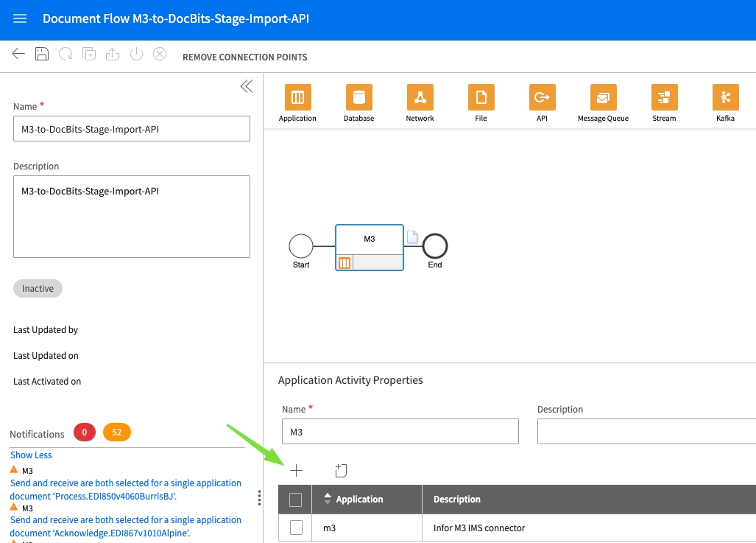
Task: Toggle the select-all header checkbox
Action: point(296,500)
